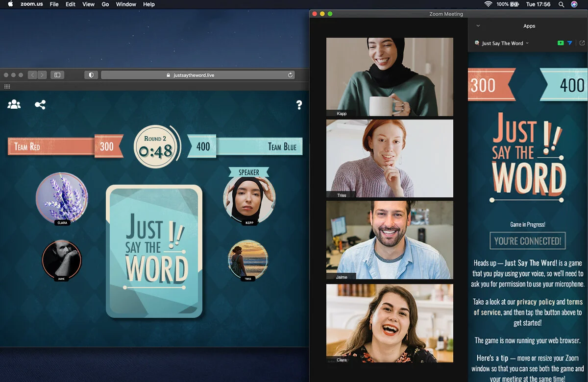Open the zoom.us application menu
588x382 pixels.
(x=31, y=4)
